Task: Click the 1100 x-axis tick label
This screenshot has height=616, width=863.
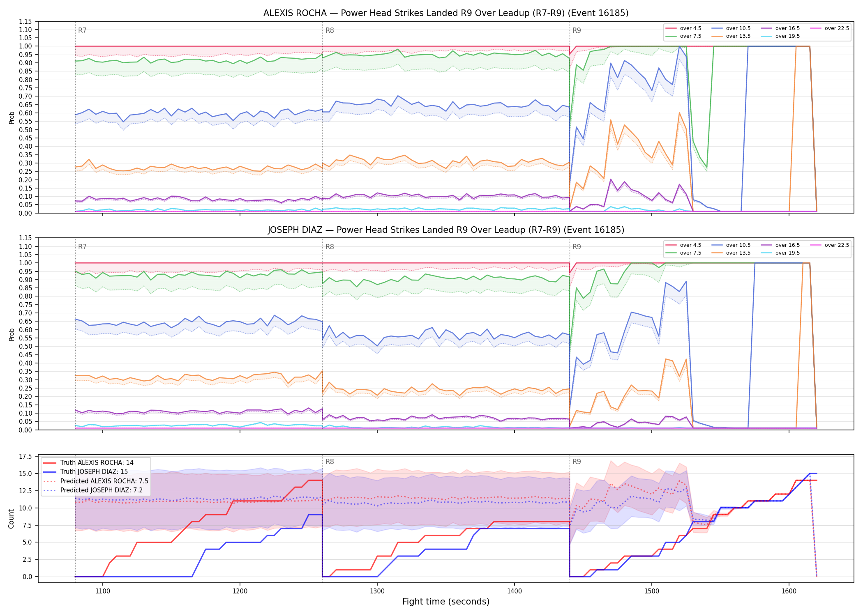Action: (103, 591)
